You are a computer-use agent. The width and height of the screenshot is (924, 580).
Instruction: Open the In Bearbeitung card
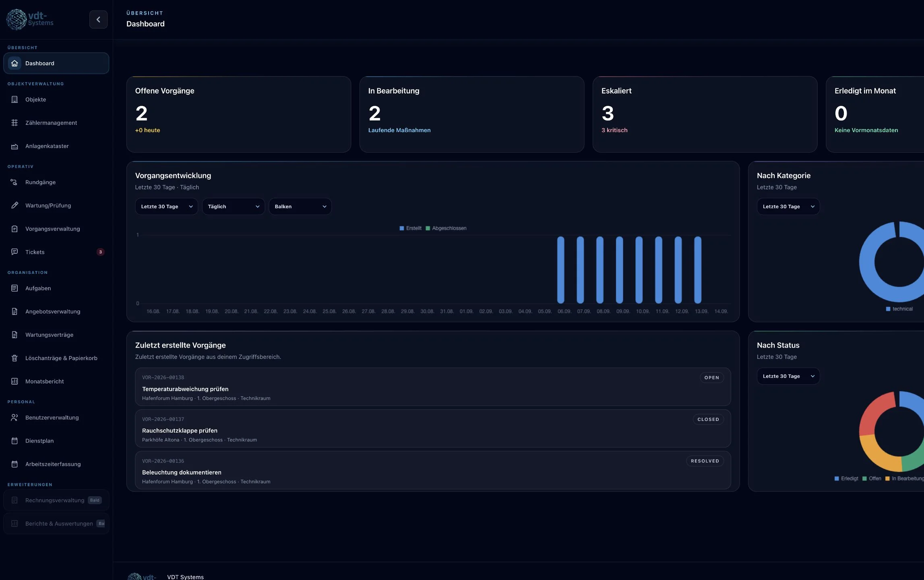click(472, 114)
